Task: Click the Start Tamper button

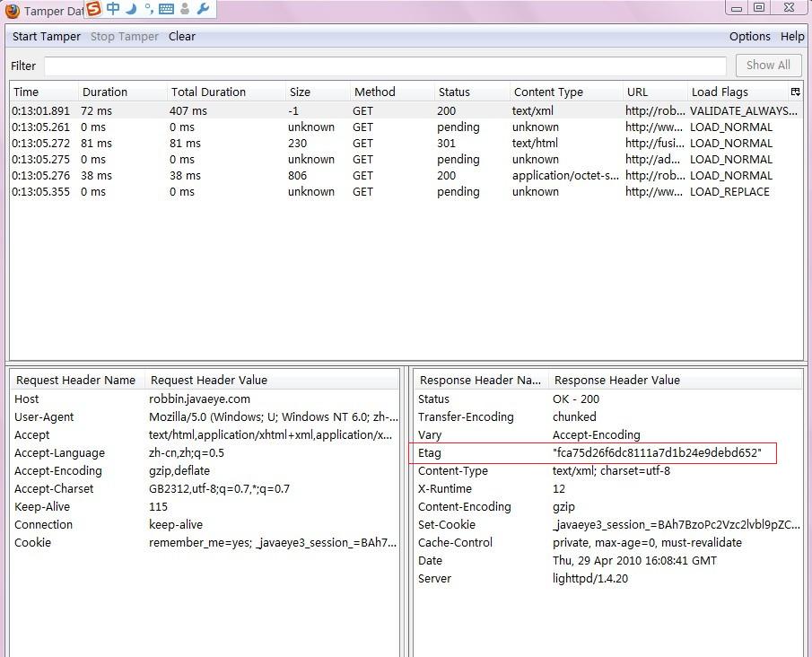Action: tap(46, 37)
